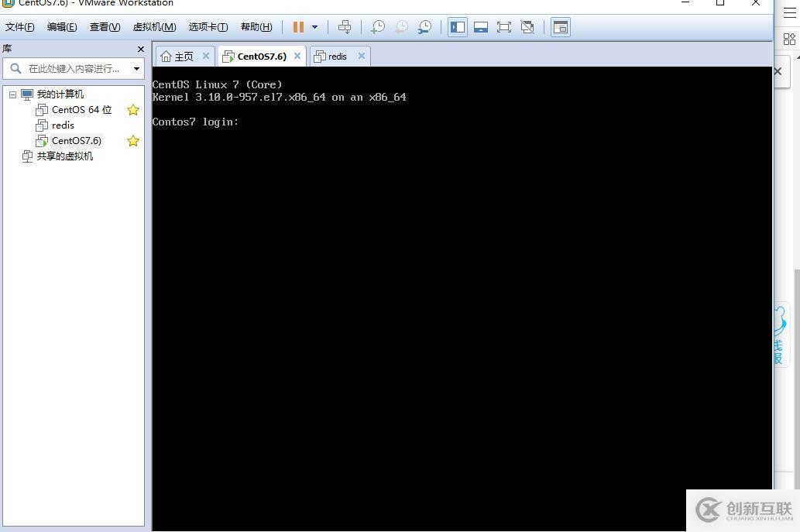Close the 主页 tab

[206, 56]
